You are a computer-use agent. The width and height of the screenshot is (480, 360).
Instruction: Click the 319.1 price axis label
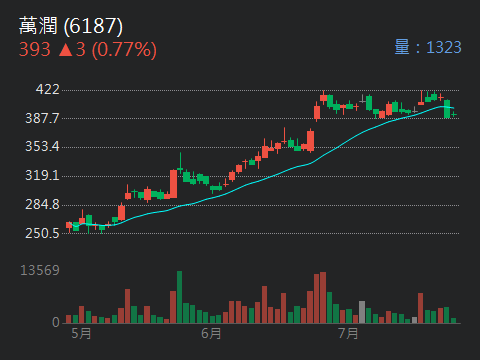point(42,175)
